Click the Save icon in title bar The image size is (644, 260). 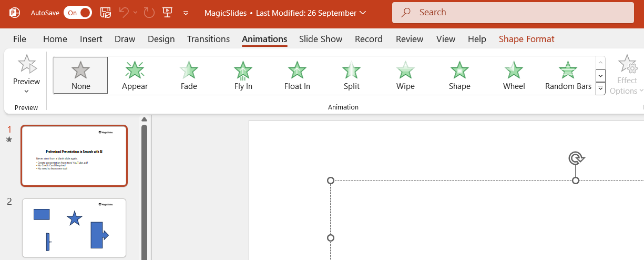(106, 13)
